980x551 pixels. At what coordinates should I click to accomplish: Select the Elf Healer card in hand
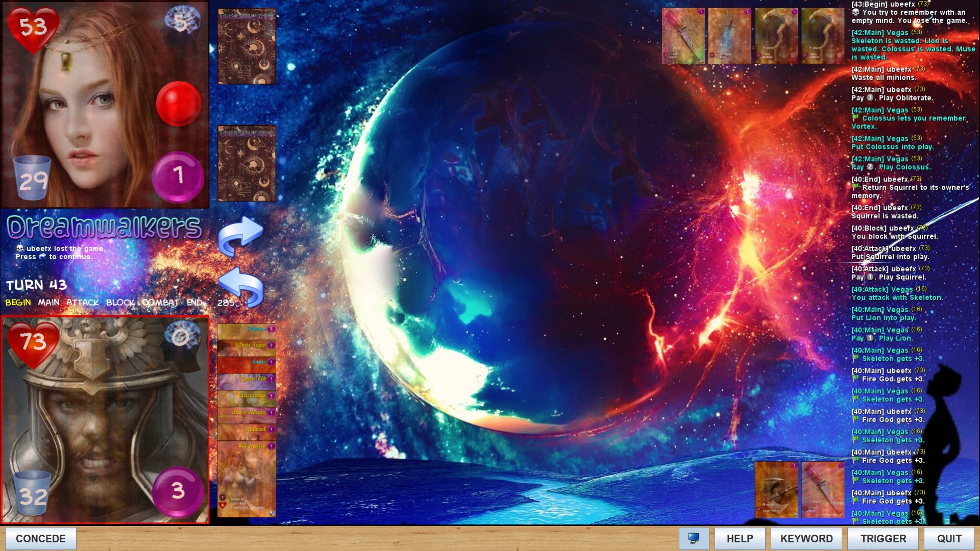click(x=247, y=480)
